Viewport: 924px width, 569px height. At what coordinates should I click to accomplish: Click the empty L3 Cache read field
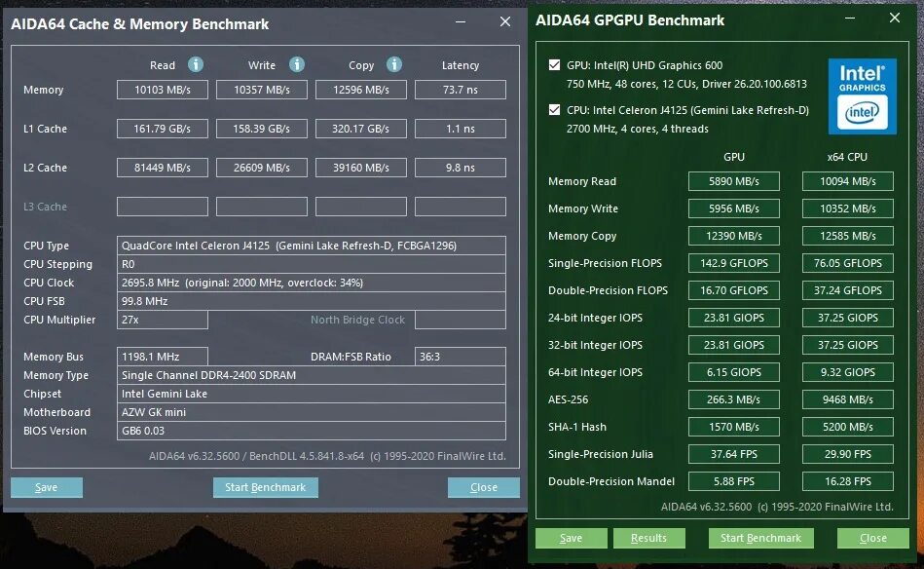pos(162,207)
